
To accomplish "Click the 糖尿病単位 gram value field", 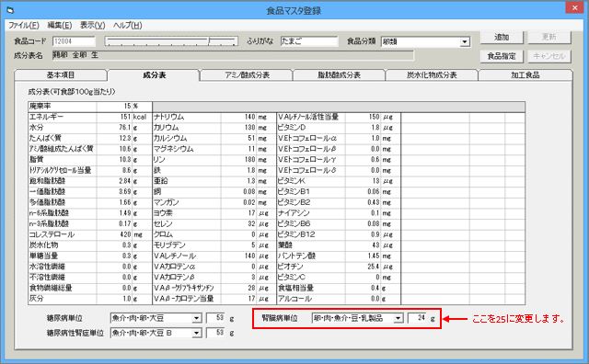I will 216,318.
